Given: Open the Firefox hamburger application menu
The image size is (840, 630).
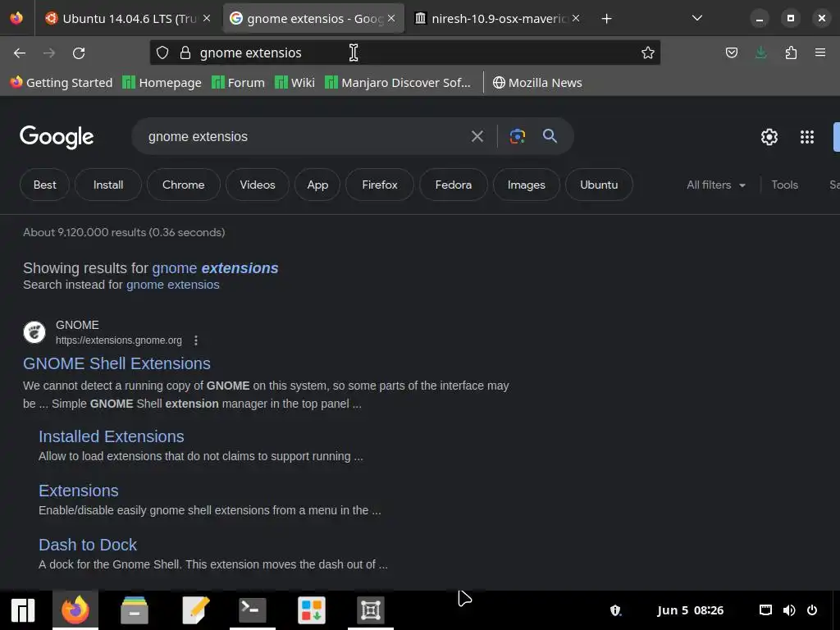Looking at the screenshot, I should pyautogui.click(x=820, y=52).
